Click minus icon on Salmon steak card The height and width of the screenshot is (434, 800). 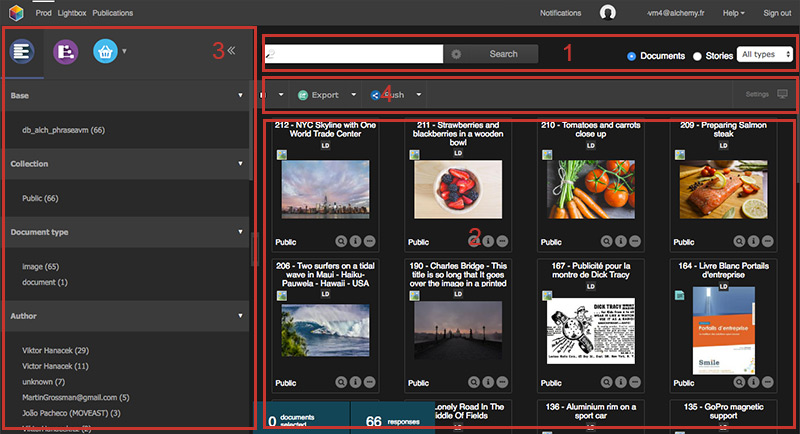(x=767, y=241)
